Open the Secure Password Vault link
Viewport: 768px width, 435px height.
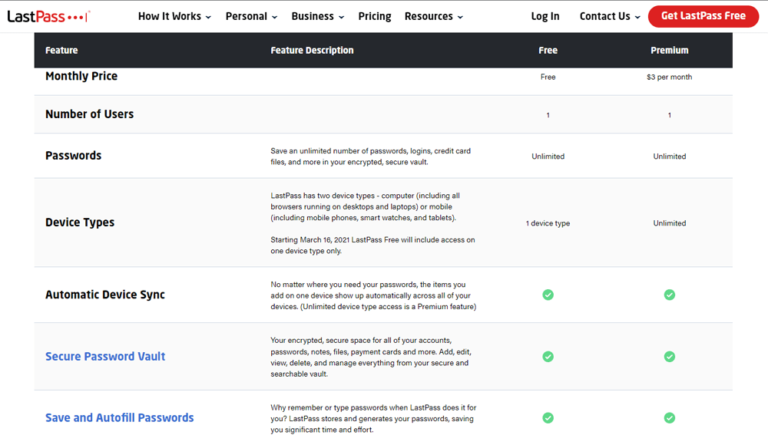point(105,356)
